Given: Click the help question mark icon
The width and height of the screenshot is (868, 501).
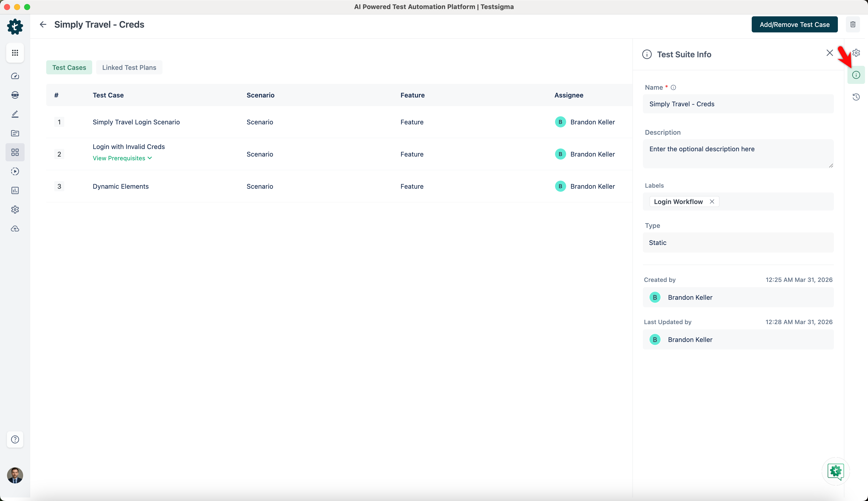Looking at the screenshot, I should coord(15,439).
